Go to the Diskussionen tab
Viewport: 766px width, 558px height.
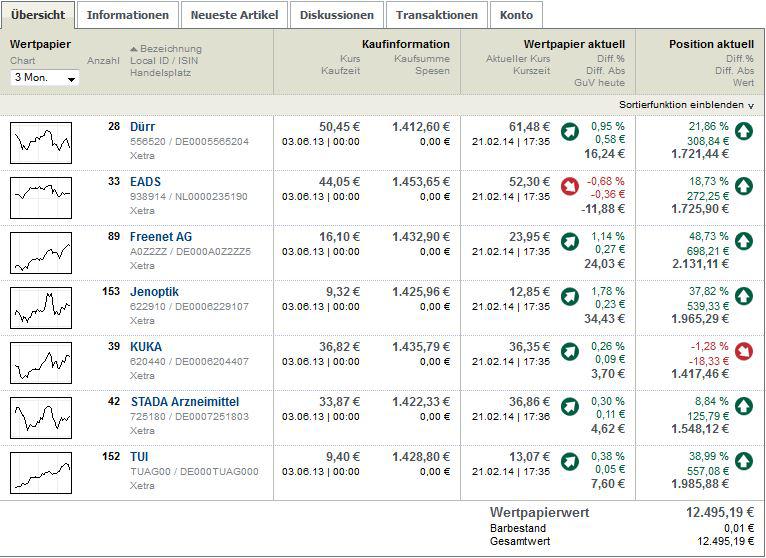point(337,15)
